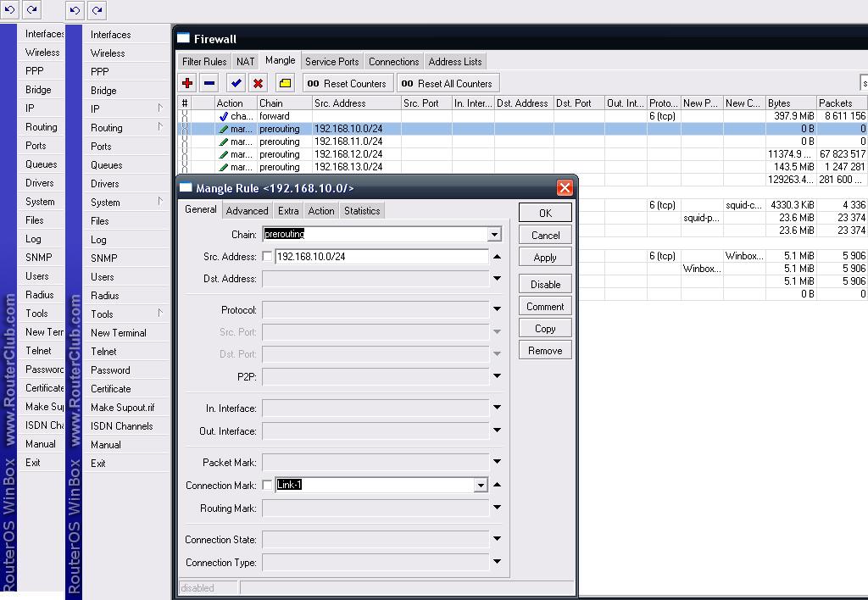Select the 192.168.12.0/24 prerouting row
This screenshot has height=600, width=868.
tap(522, 154)
